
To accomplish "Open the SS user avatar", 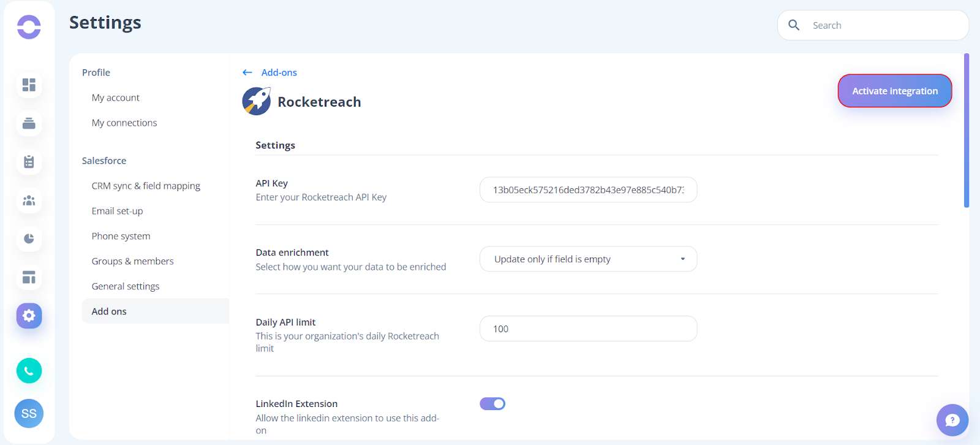I will tap(29, 414).
